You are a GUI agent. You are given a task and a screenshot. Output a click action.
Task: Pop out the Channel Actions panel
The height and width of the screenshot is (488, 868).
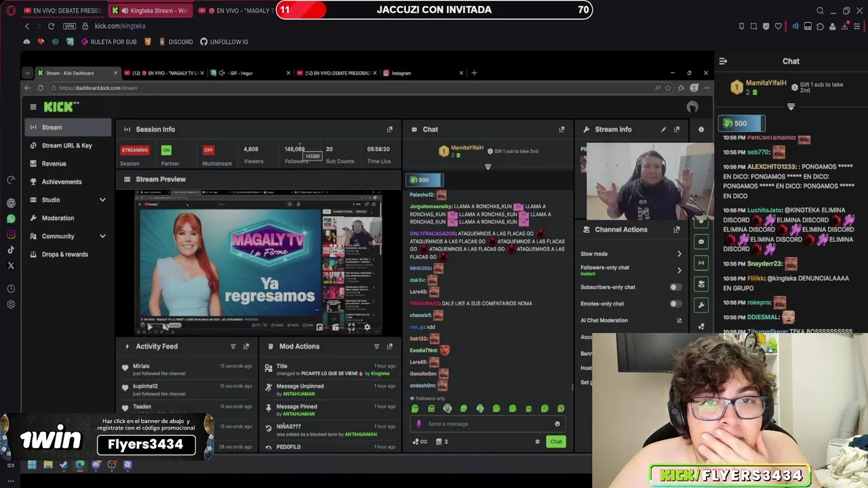point(677,230)
